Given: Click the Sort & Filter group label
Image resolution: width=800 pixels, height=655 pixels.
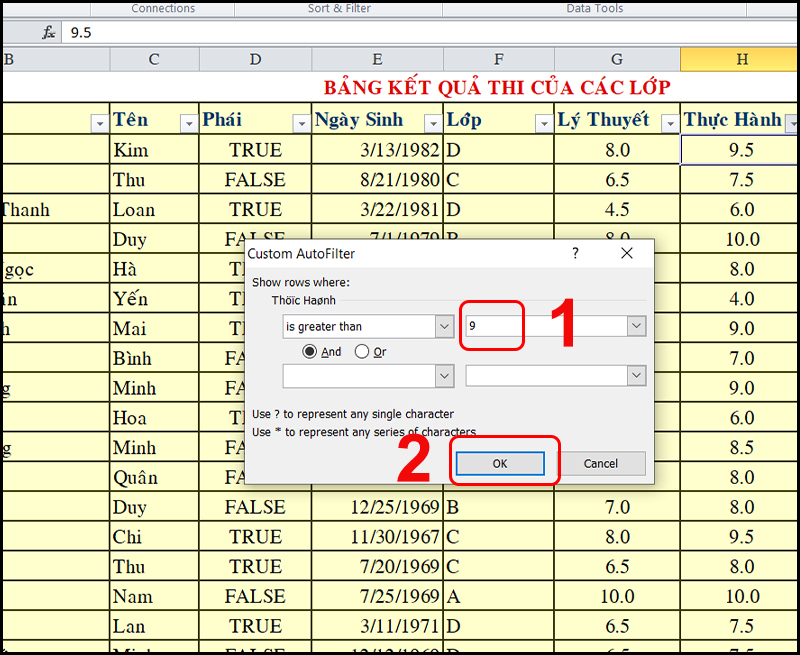Looking at the screenshot, I should click(339, 8).
